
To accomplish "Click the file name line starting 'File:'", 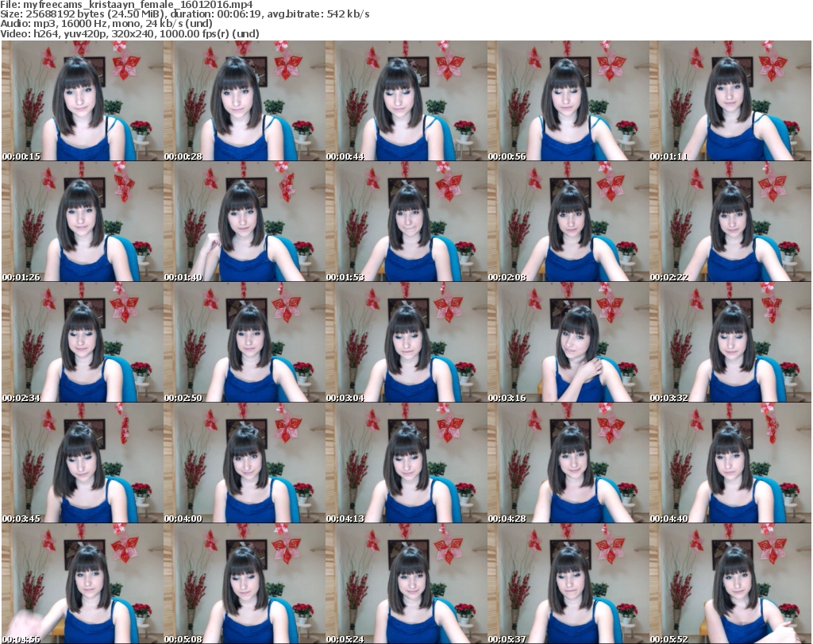I will click(x=126, y=5).
